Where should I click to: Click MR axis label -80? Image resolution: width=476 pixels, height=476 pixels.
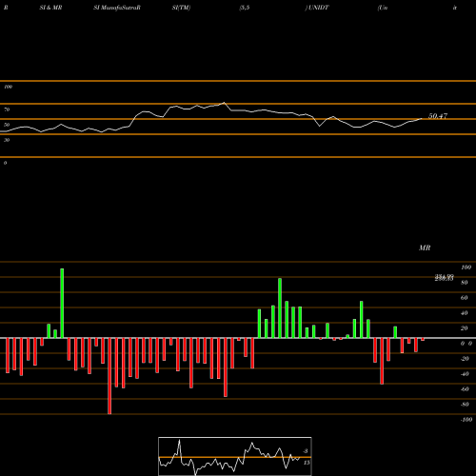point(465,405)
